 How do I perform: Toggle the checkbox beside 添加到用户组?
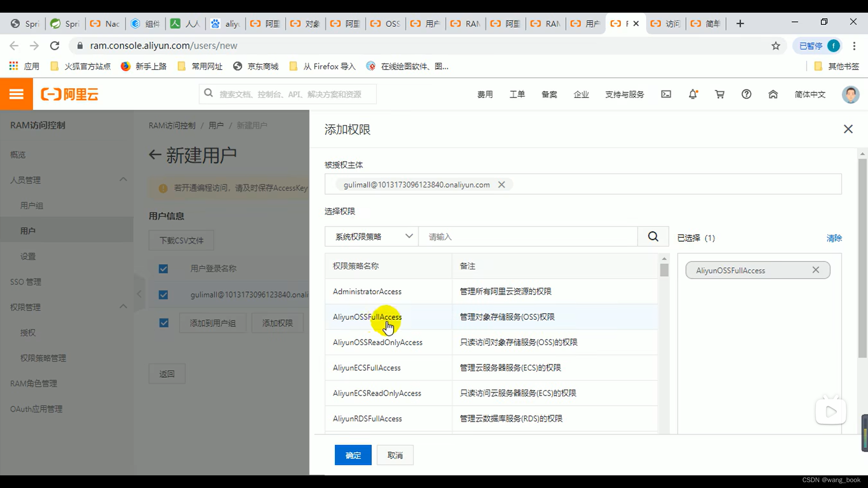point(164,323)
